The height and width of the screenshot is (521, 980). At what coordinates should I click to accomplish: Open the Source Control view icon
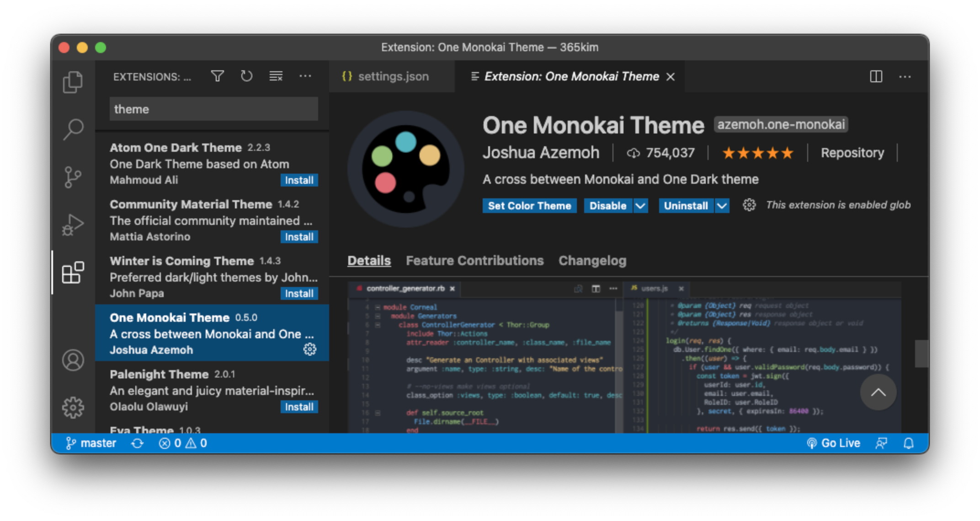point(73,177)
